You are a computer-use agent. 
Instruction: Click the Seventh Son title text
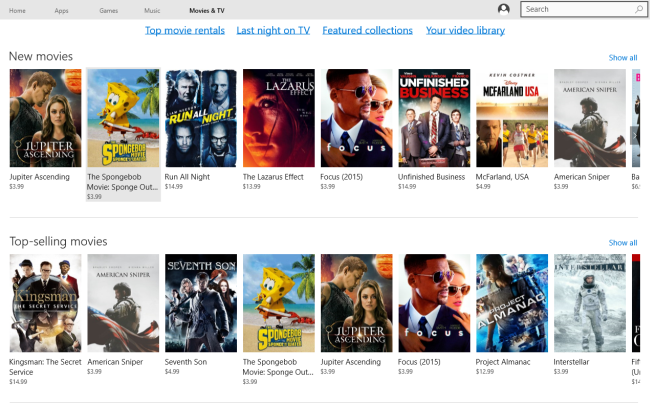tap(186, 362)
